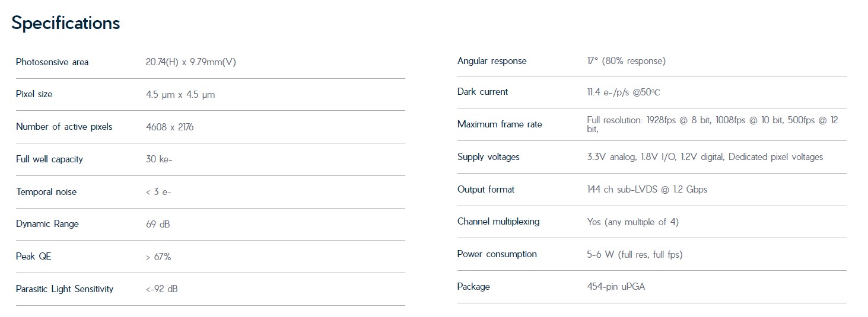Select the Channel multiplexing label

pyautogui.click(x=498, y=222)
